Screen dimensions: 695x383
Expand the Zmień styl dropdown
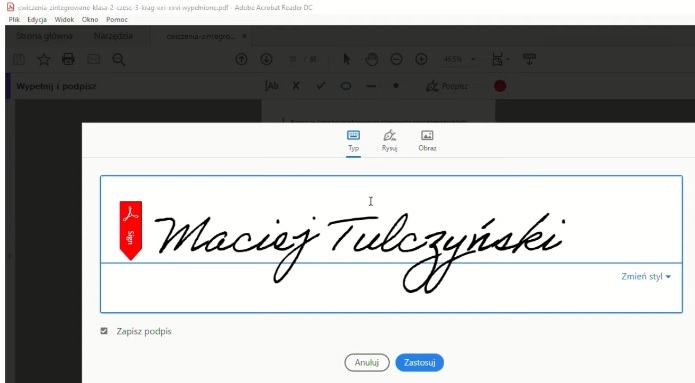click(x=646, y=276)
